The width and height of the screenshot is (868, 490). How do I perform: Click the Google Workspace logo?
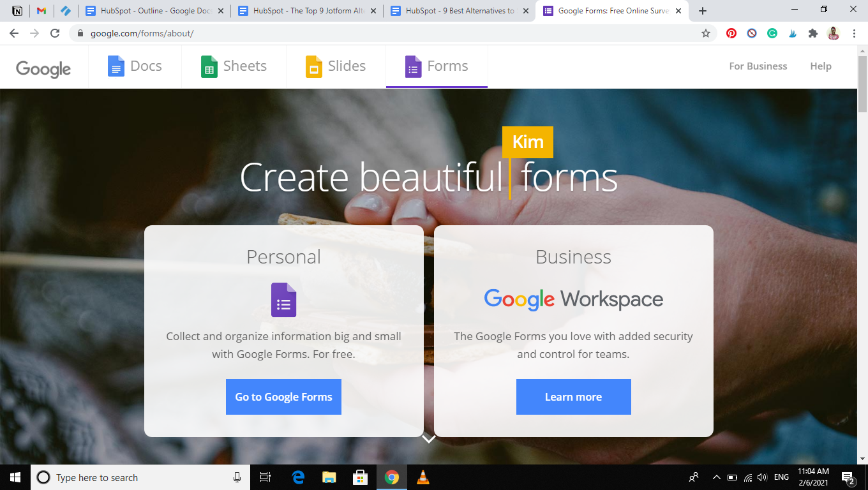click(574, 299)
